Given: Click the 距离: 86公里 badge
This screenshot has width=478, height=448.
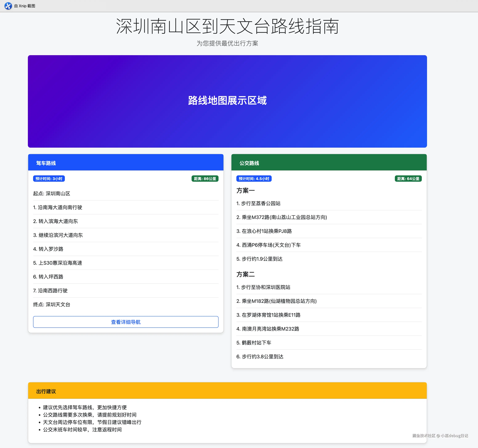Looking at the screenshot, I should [205, 178].
